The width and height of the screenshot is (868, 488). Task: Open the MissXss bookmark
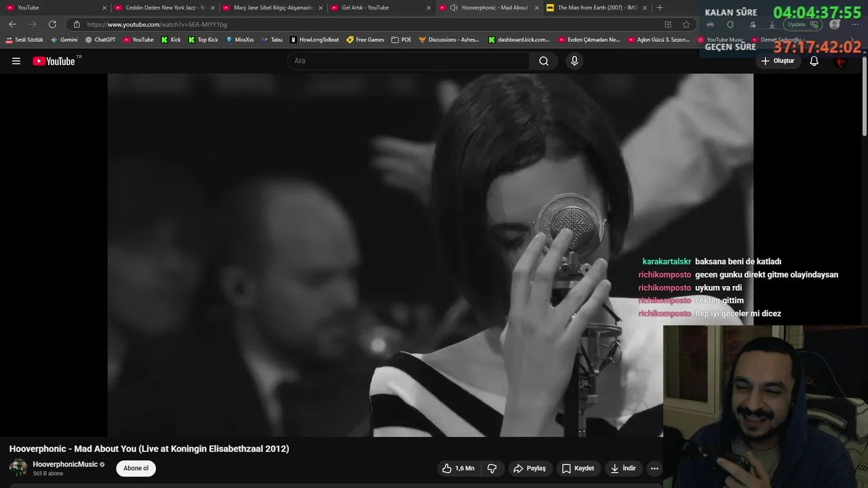coord(239,40)
